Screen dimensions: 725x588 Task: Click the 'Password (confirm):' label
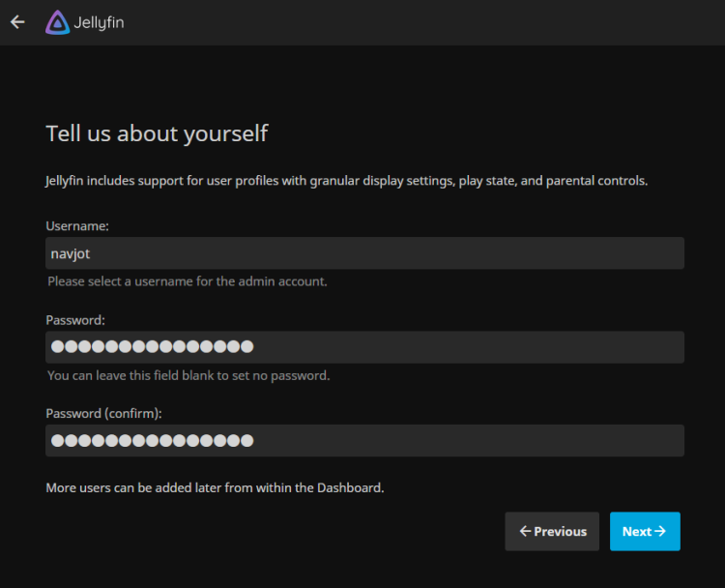coord(104,413)
